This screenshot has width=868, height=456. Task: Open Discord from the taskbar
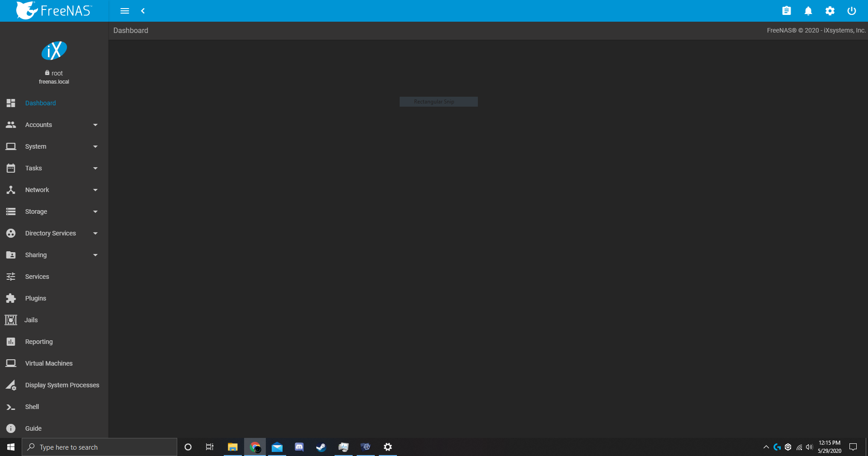click(299, 447)
